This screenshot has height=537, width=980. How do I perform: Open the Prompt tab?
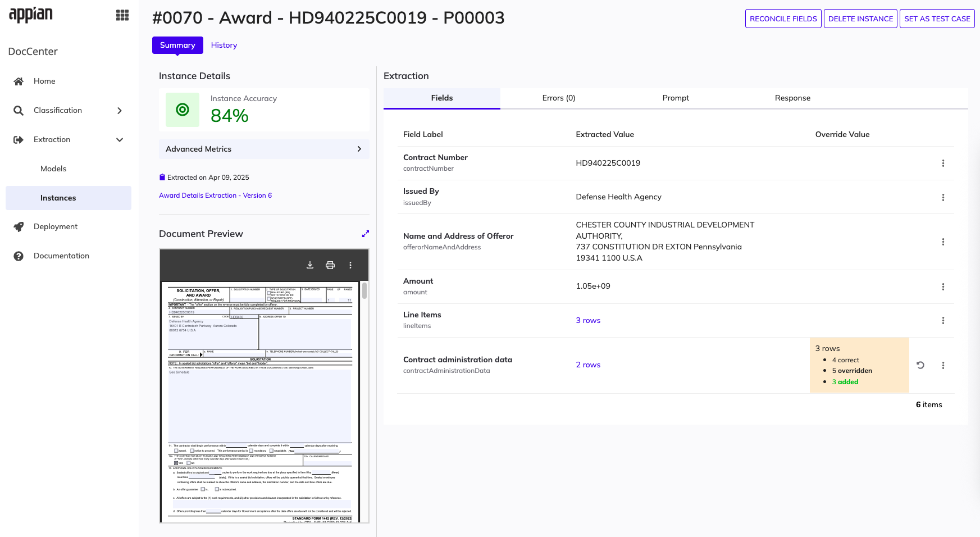[x=676, y=98]
